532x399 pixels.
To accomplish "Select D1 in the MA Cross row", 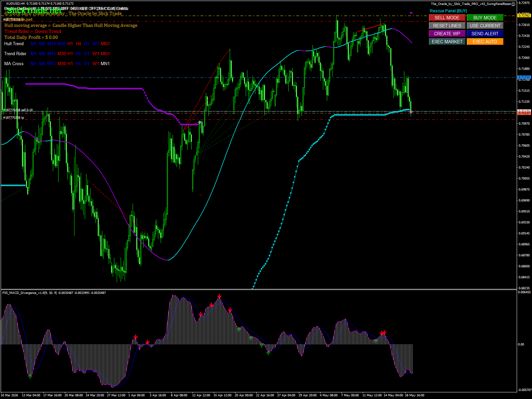I will [87, 64].
